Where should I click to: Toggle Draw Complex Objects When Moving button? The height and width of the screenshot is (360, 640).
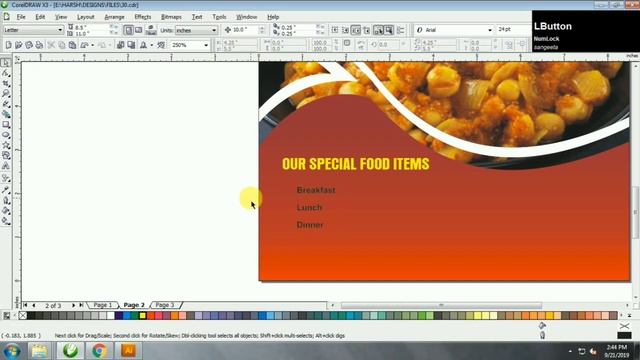point(378,30)
